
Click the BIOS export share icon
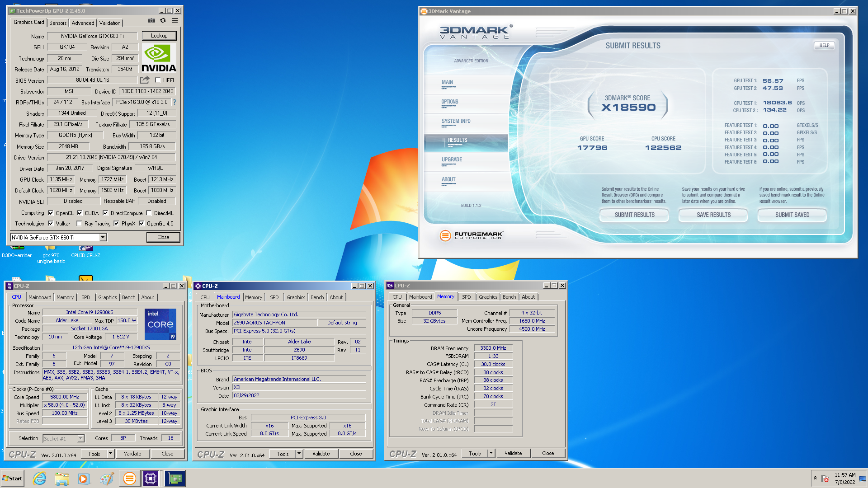pos(145,80)
